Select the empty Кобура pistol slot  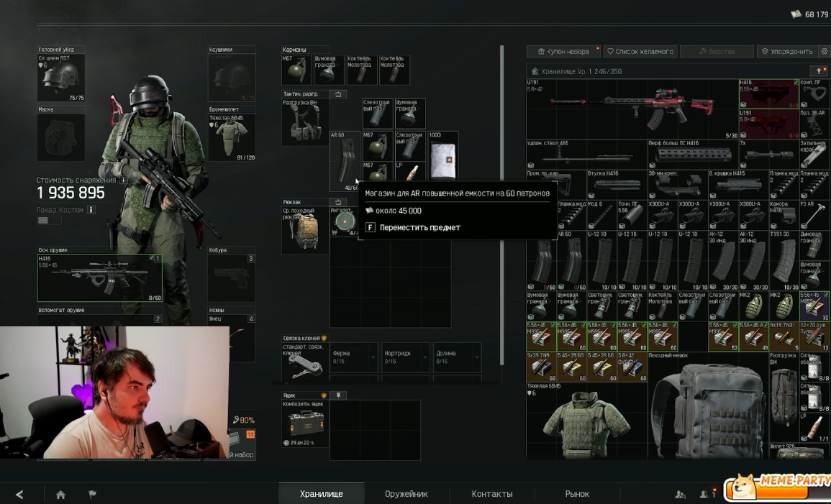pyautogui.click(x=232, y=278)
